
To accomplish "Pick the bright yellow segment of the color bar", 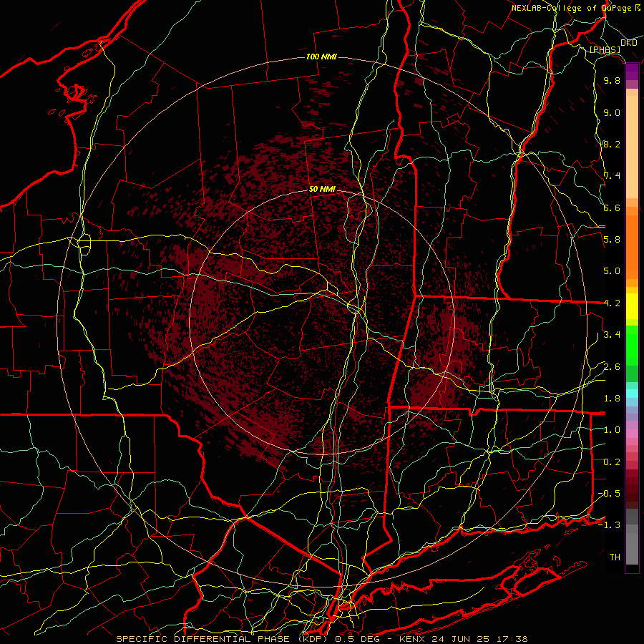I will 632,306.
